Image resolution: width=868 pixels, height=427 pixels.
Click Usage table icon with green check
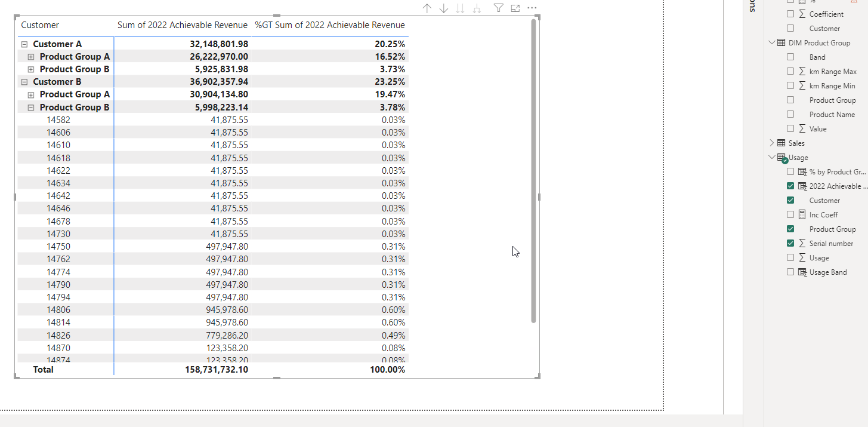(x=782, y=158)
